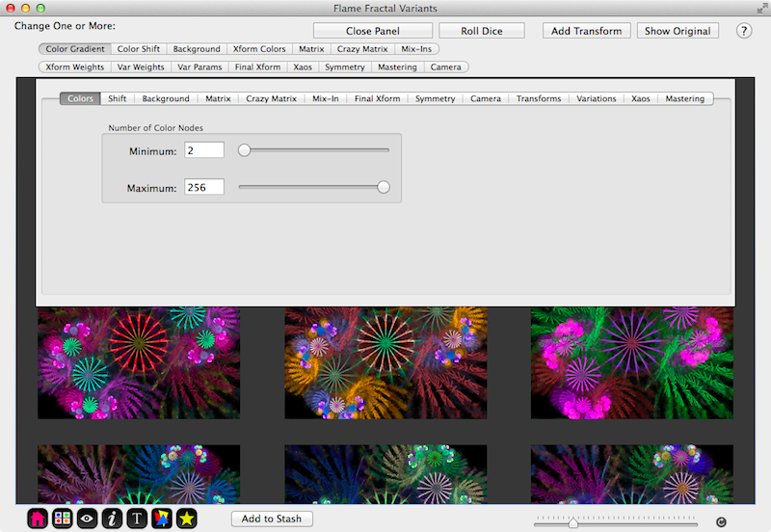Select the top-left red wheel fractal thumbnail
This screenshot has width=771, height=532.
[139, 363]
